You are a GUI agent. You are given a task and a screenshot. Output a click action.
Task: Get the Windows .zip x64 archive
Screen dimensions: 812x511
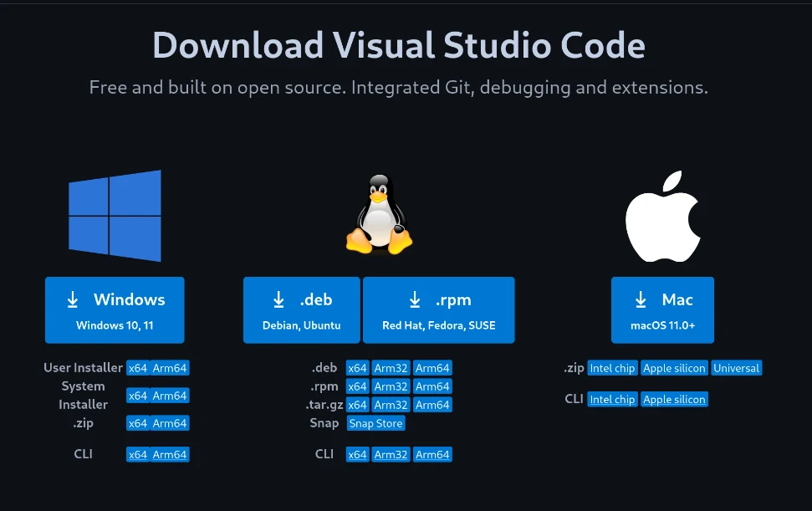(138, 423)
